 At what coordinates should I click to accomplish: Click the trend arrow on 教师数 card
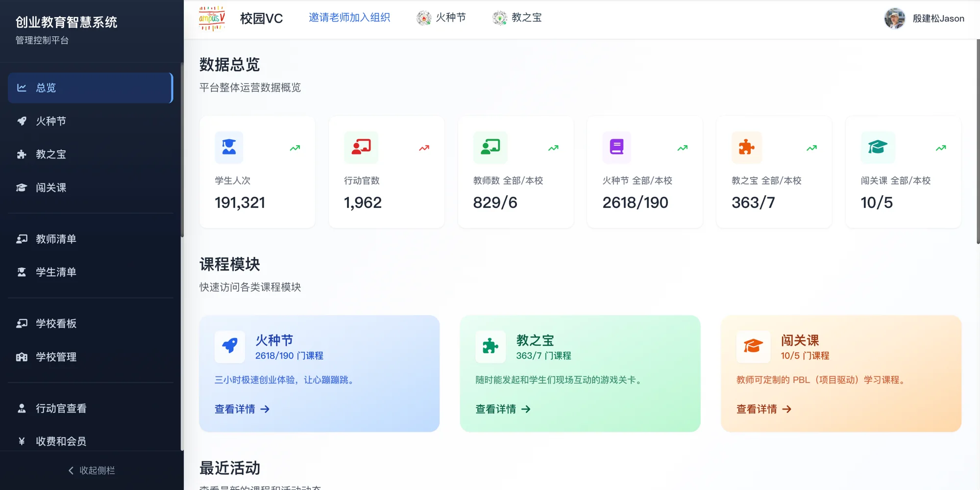(554, 148)
